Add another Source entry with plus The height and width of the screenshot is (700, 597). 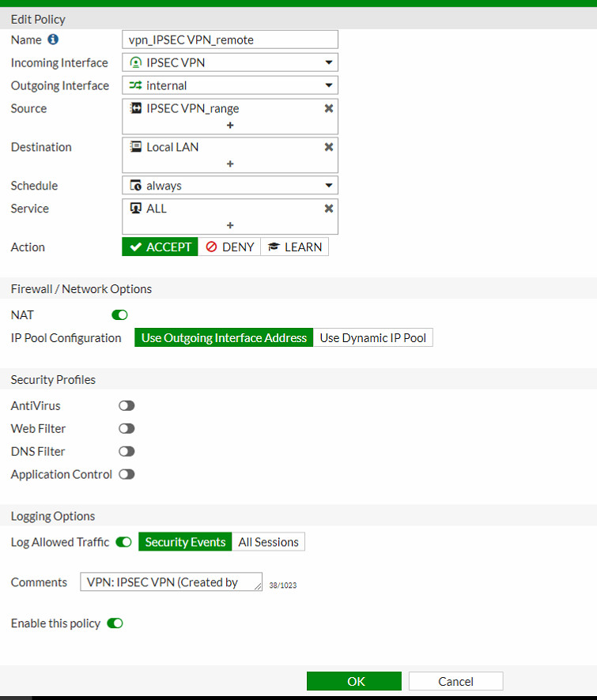click(230, 125)
